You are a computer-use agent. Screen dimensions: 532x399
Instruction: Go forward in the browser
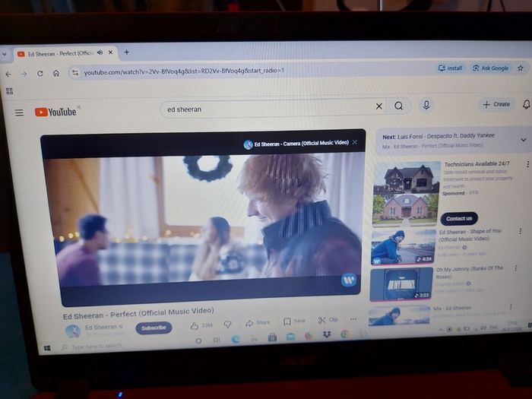24,74
